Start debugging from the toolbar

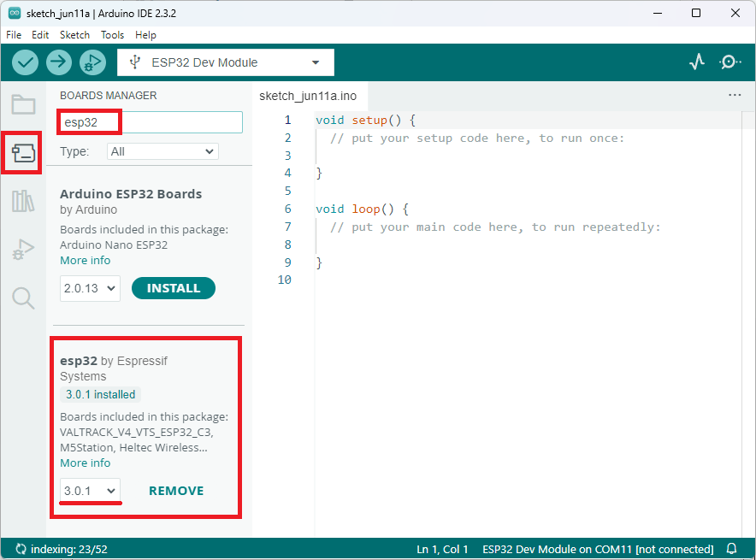click(x=92, y=62)
